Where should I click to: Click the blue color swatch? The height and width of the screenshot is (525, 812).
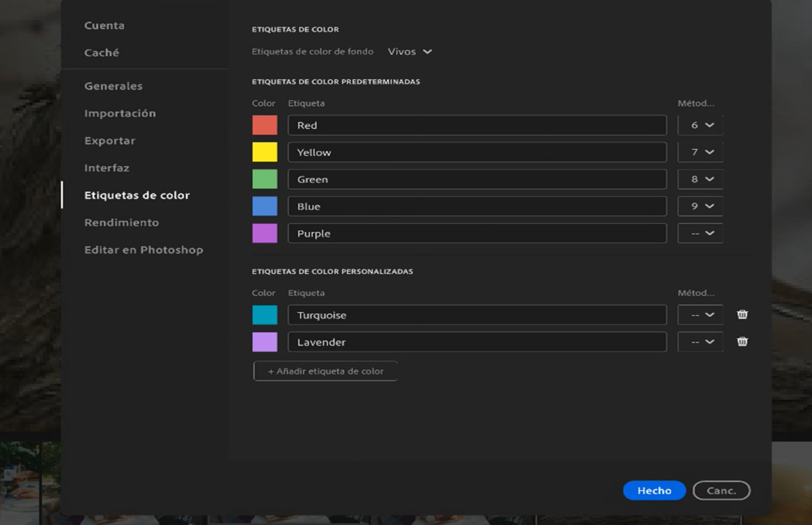click(265, 206)
